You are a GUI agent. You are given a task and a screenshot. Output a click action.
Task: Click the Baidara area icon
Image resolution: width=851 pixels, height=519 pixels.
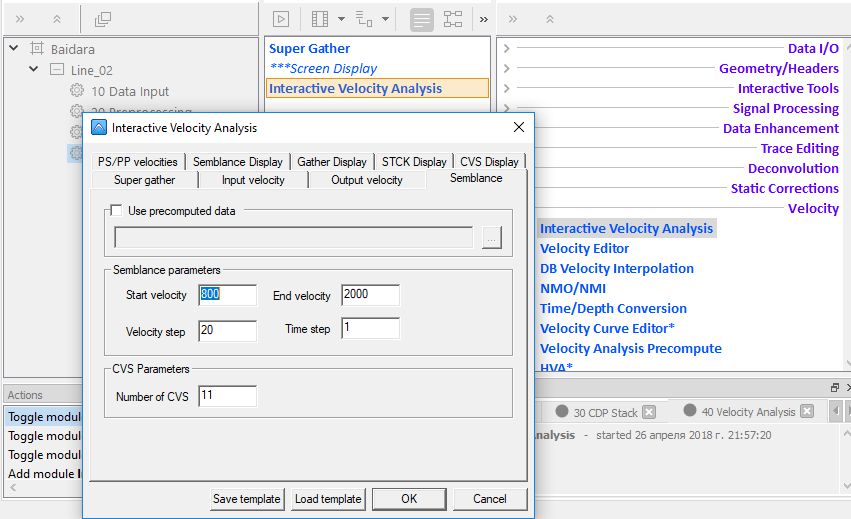tap(36, 48)
